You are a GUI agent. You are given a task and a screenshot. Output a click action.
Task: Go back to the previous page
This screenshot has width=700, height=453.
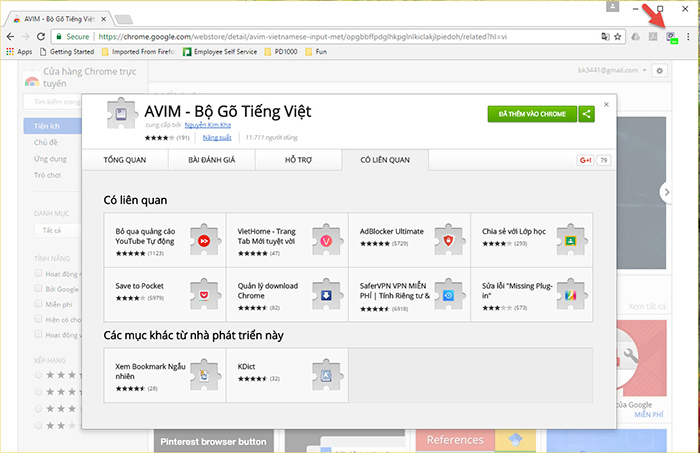coord(10,37)
